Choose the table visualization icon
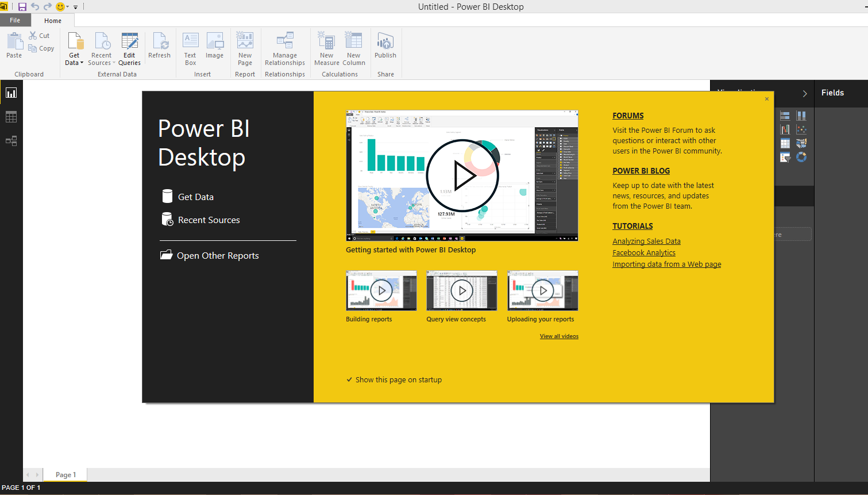 (785, 143)
